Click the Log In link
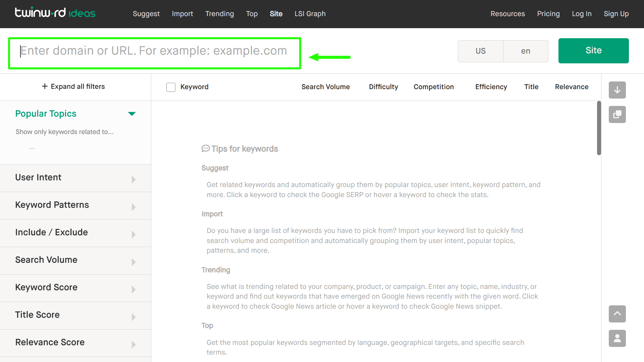The image size is (644, 362). pos(582,14)
